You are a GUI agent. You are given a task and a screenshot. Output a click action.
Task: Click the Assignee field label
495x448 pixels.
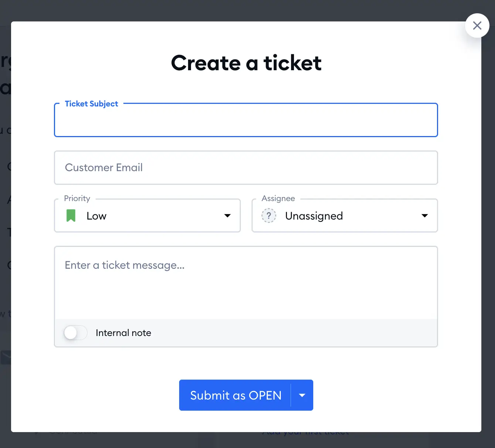coord(278,198)
